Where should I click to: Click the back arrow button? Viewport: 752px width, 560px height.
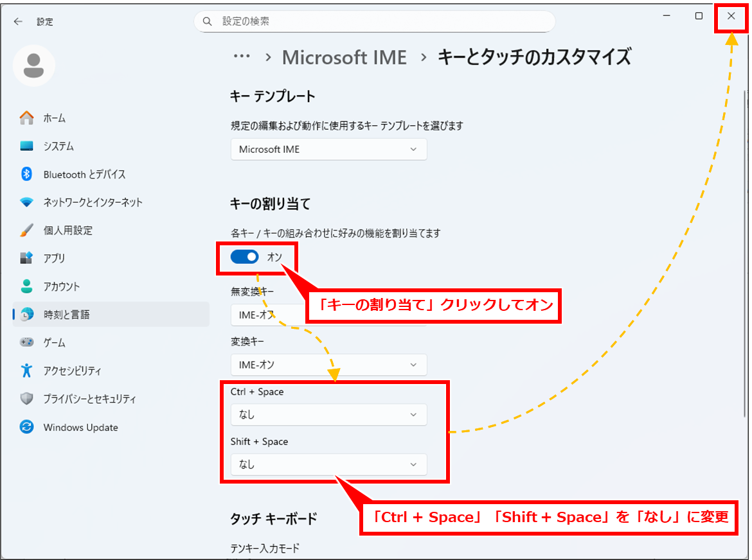(x=18, y=21)
